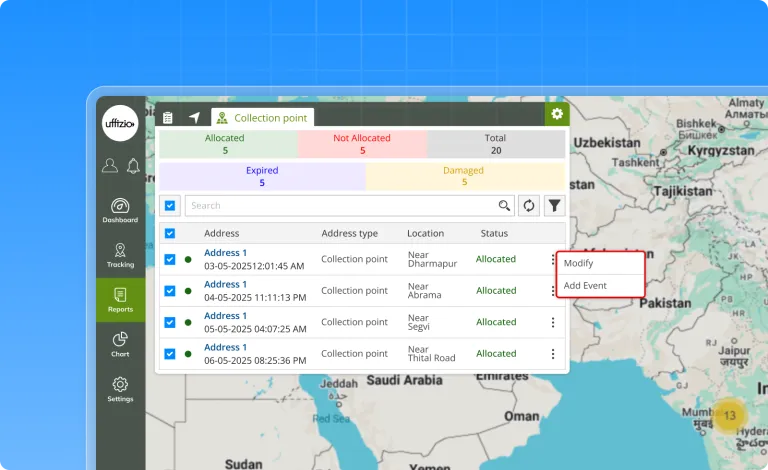Choose Modify from the context menu
Viewport: 768px width, 470px height.
tap(579, 264)
